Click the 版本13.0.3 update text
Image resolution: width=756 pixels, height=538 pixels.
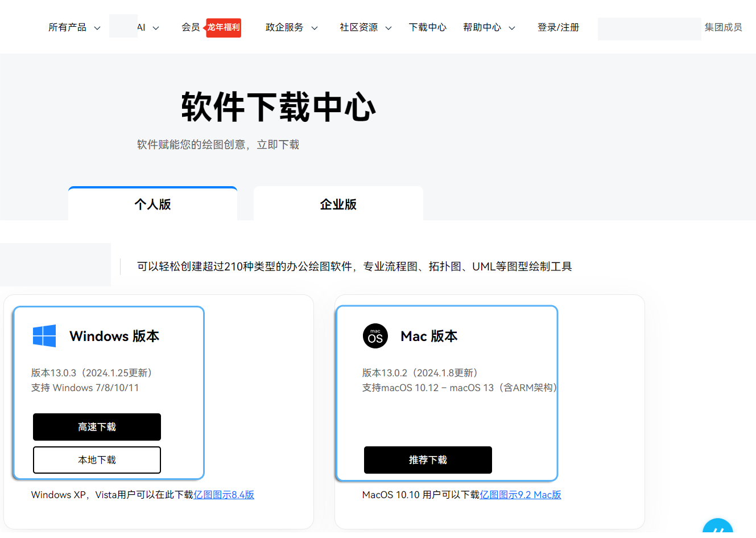[93, 373]
